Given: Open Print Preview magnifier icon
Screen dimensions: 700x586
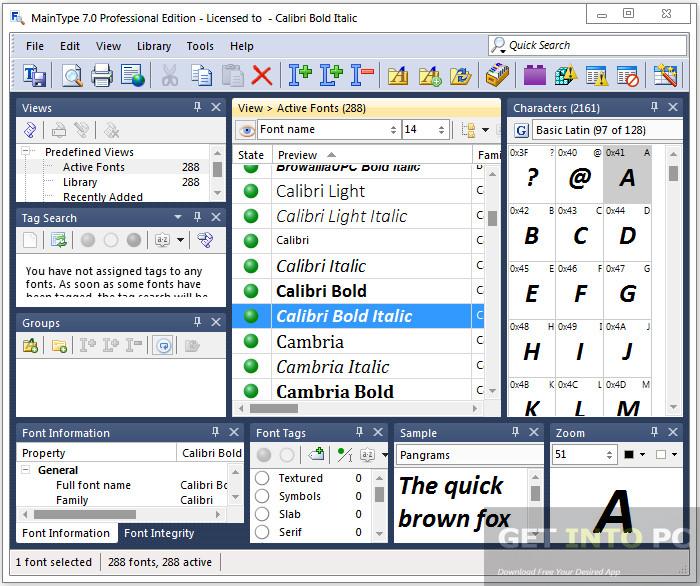Looking at the screenshot, I should pyautogui.click(x=72, y=75).
